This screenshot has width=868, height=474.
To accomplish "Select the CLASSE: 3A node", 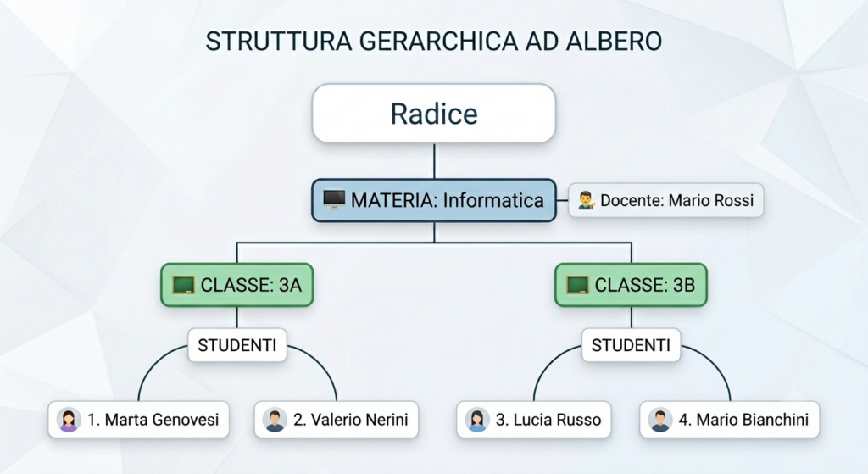I will pos(237,285).
